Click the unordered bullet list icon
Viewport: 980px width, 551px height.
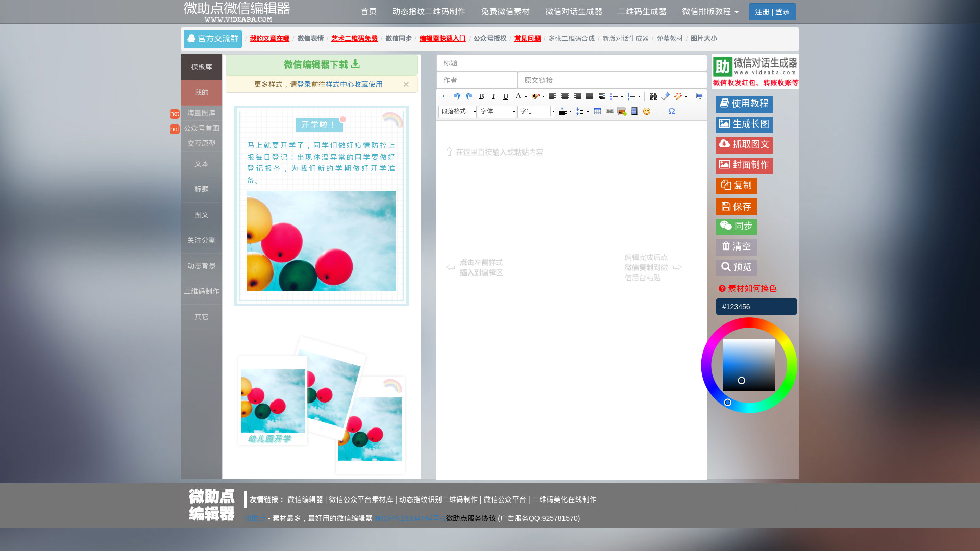point(614,96)
